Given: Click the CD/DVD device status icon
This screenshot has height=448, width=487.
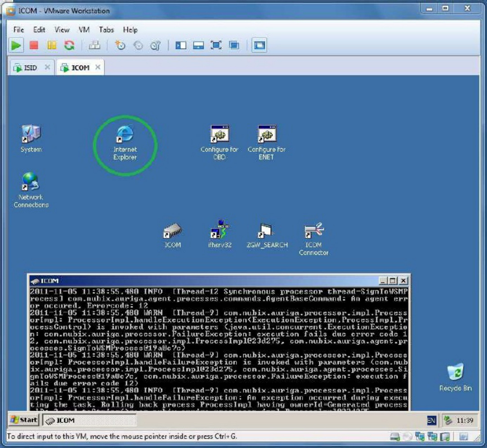Looking at the screenshot, I should coord(407,437).
